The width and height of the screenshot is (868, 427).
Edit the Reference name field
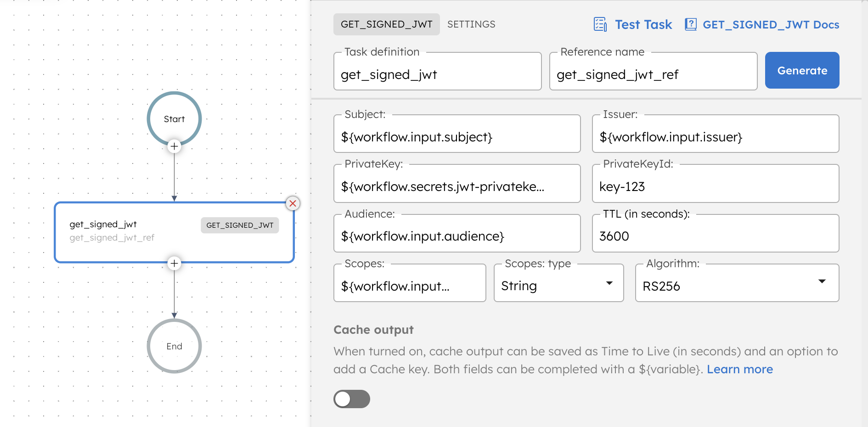[653, 71]
